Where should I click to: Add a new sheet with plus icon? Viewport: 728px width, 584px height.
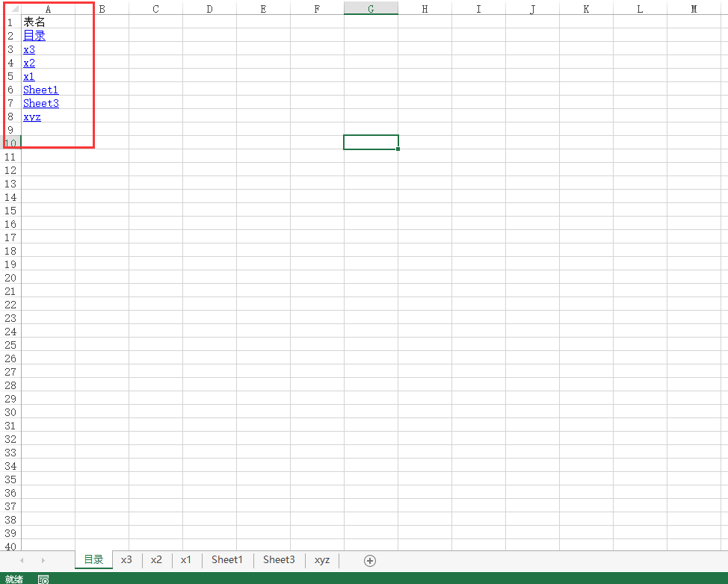[x=369, y=561]
